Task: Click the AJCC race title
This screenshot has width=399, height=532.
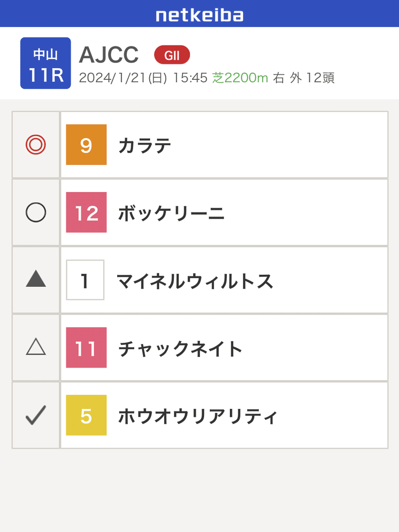Action: (x=109, y=55)
